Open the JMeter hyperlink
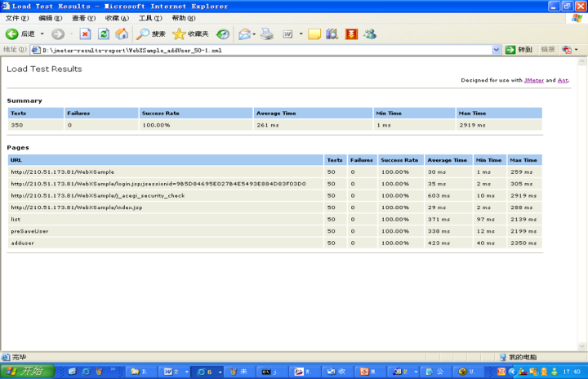This screenshot has height=379, width=588. [x=533, y=80]
